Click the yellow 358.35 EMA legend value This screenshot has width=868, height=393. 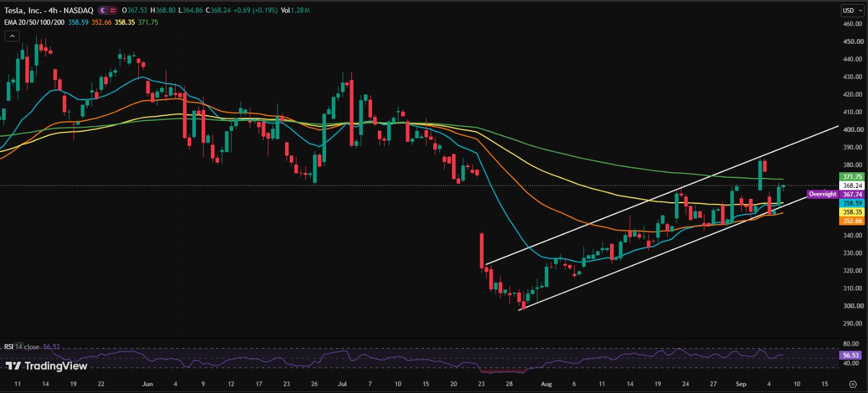(124, 22)
